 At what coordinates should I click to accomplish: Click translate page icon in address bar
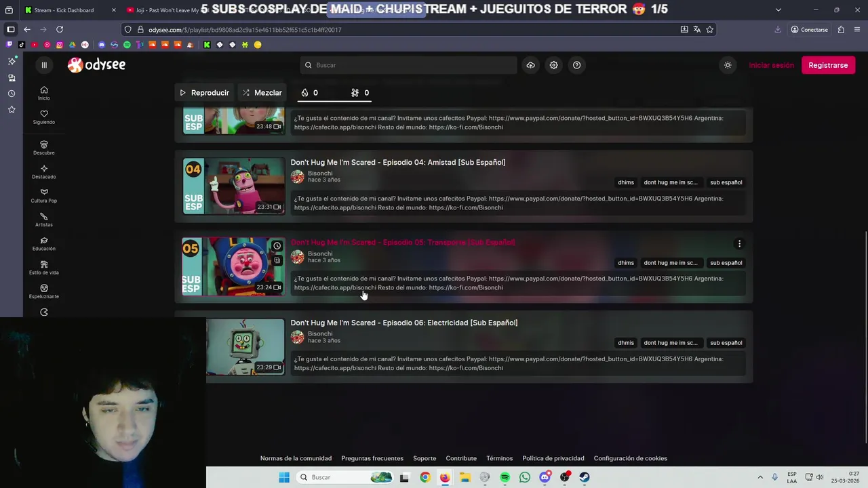click(696, 29)
